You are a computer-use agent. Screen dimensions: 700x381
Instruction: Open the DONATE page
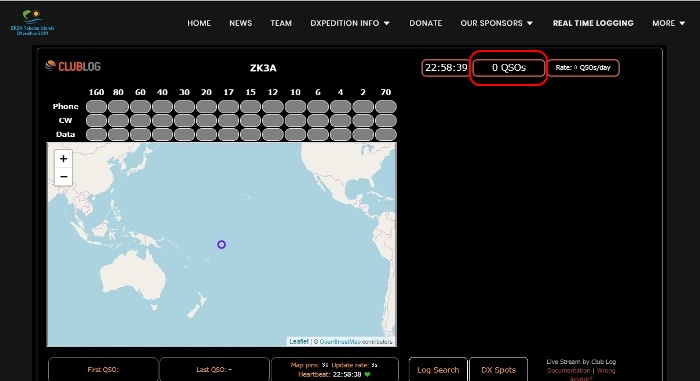click(x=425, y=23)
